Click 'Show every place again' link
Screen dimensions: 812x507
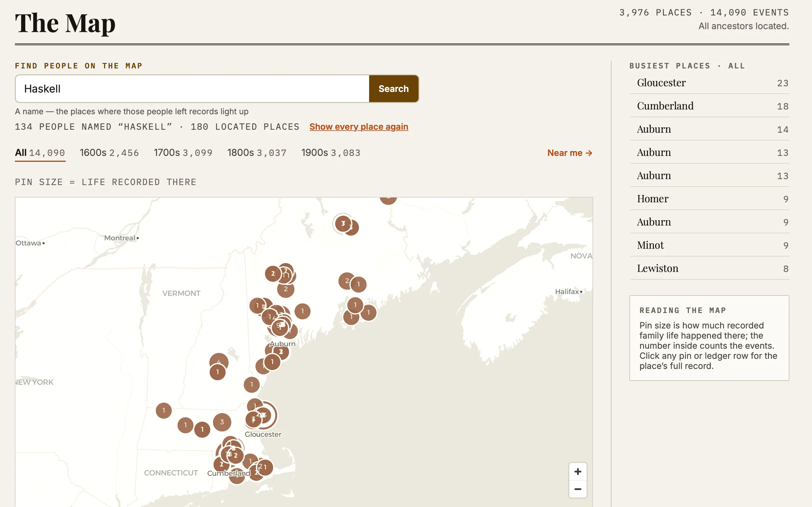[359, 127]
